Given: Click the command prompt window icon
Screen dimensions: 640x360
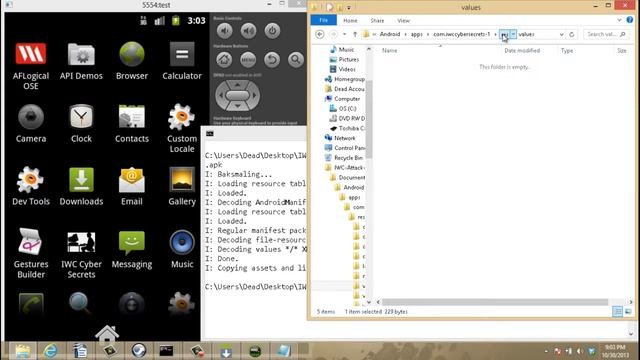Looking at the screenshot, I should coord(209,133).
